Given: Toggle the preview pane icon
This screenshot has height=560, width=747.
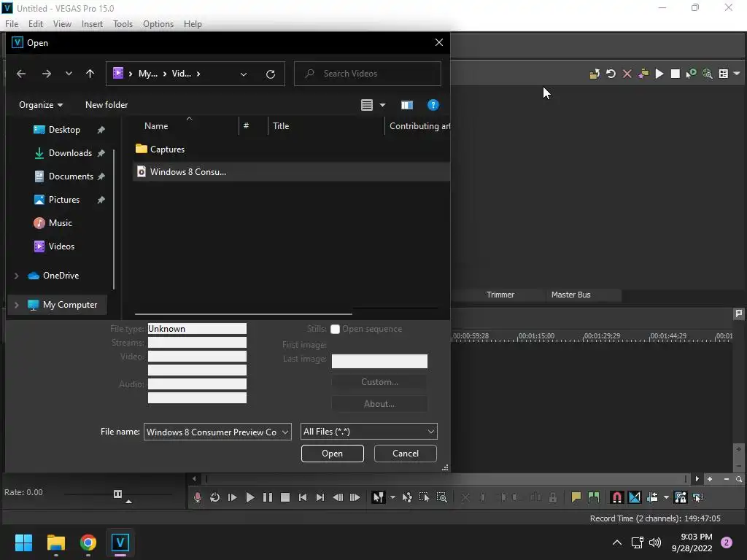Looking at the screenshot, I should (407, 105).
